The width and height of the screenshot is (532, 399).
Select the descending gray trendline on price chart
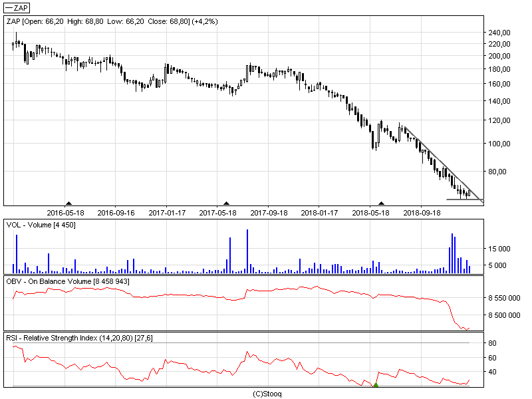pyautogui.click(x=441, y=161)
